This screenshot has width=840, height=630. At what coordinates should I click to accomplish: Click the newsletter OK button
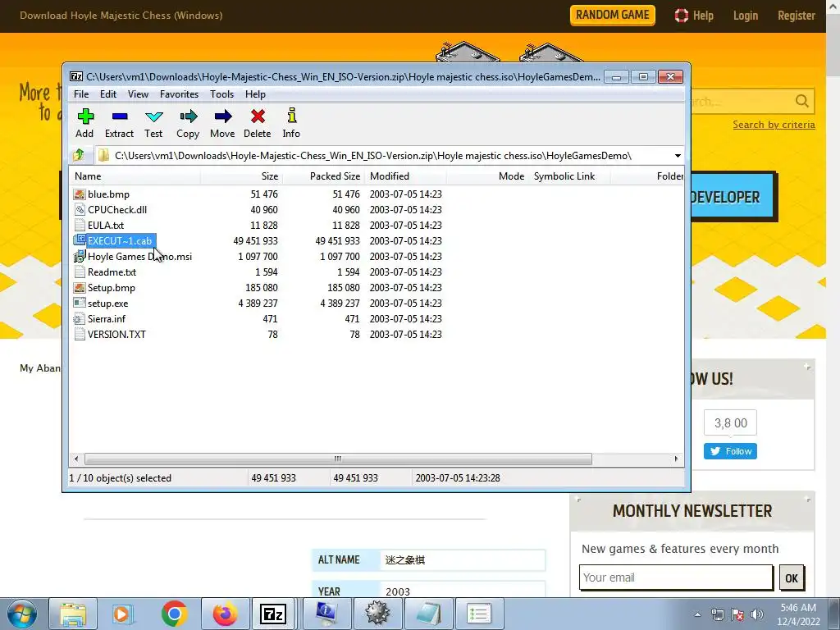pyautogui.click(x=792, y=578)
